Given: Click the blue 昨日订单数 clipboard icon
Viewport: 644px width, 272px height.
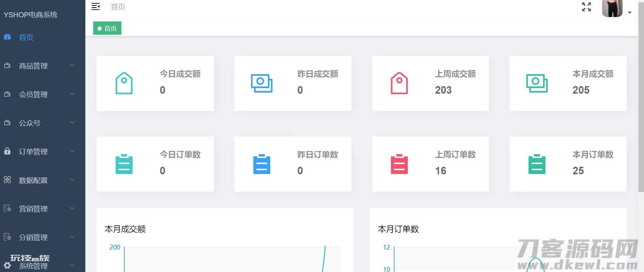Looking at the screenshot, I should pyautogui.click(x=262, y=164).
